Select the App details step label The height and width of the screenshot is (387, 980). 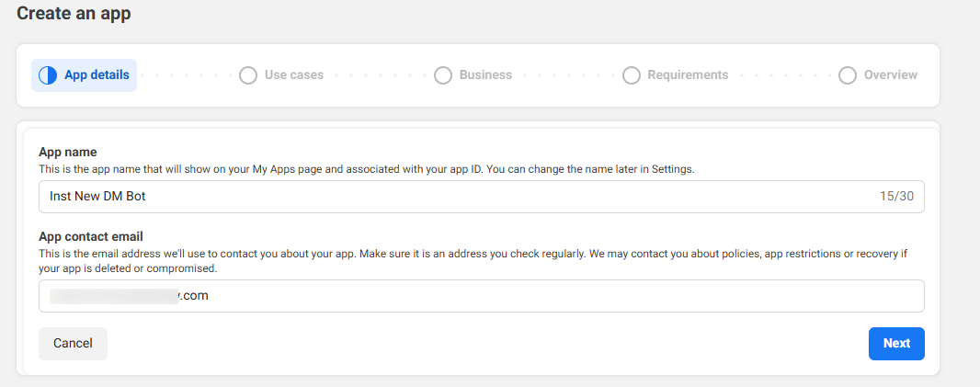pos(97,75)
